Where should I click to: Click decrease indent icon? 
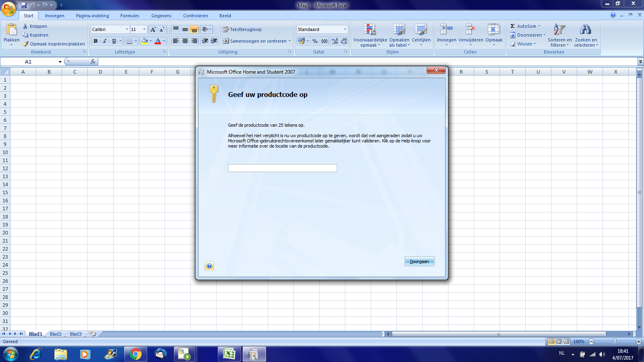205,41
